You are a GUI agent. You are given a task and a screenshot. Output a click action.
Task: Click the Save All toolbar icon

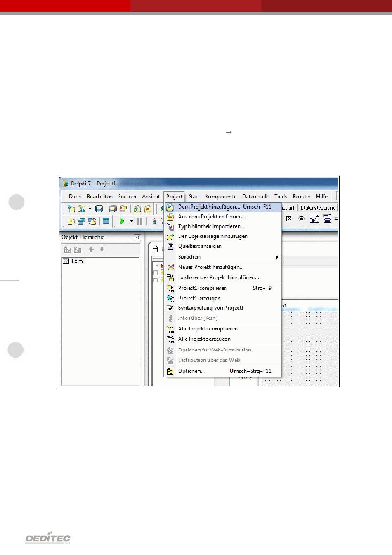(113, 209)
